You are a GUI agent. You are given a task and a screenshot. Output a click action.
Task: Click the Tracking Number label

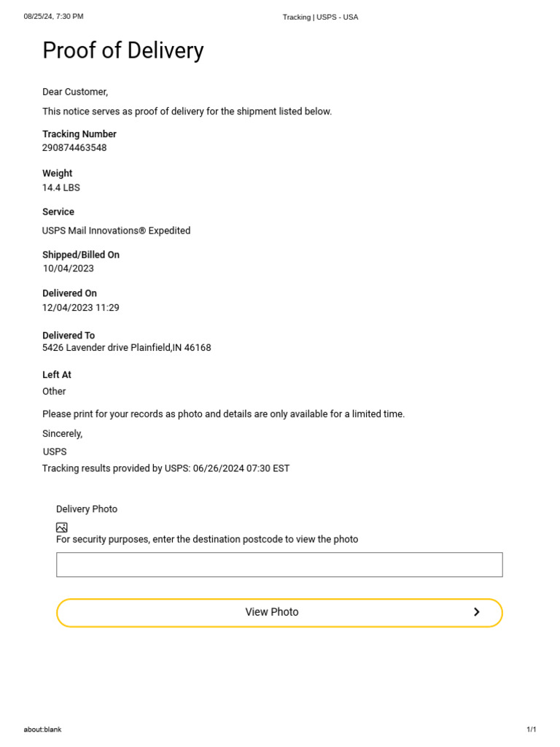(79, 134)
